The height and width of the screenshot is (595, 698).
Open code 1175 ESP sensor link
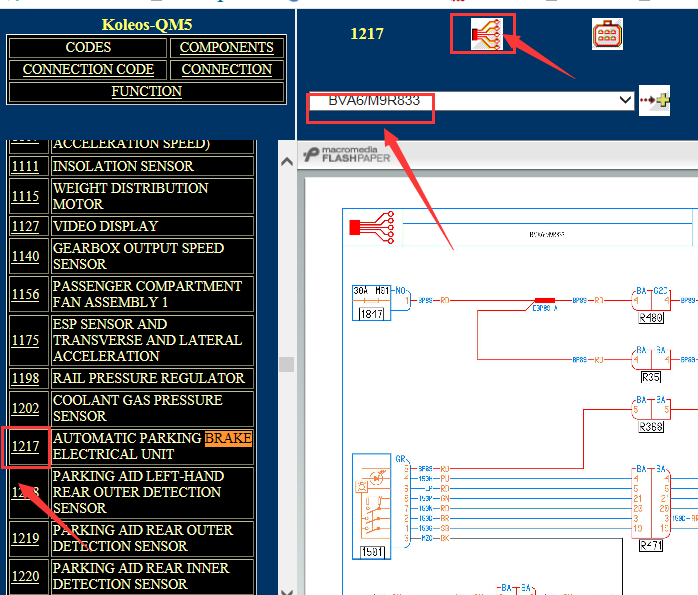pyautogui.click(x=25, y=340)
